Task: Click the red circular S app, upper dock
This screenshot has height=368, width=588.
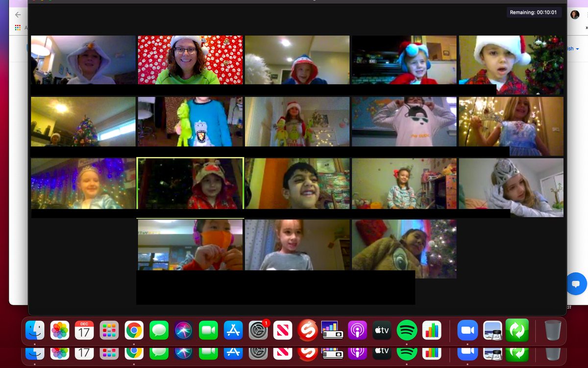Action: 308,330
